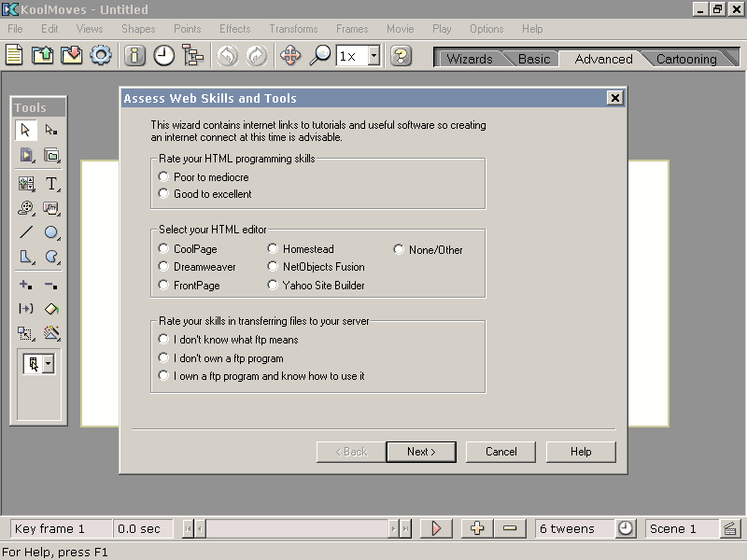Viewport: 747px width, 560px height.
Task: Click the tweens clock button
Action: click(x=625, y=528)
